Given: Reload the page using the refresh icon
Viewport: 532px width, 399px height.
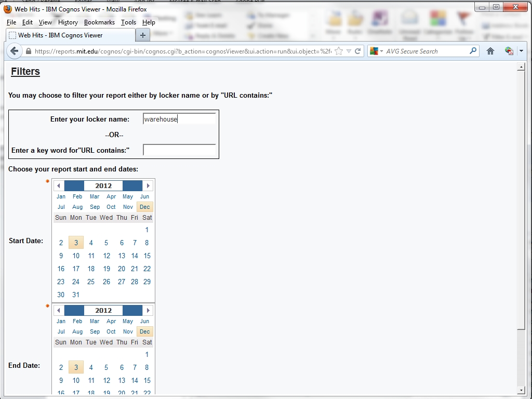Looking at the screenshot, I should pos(358,51).
